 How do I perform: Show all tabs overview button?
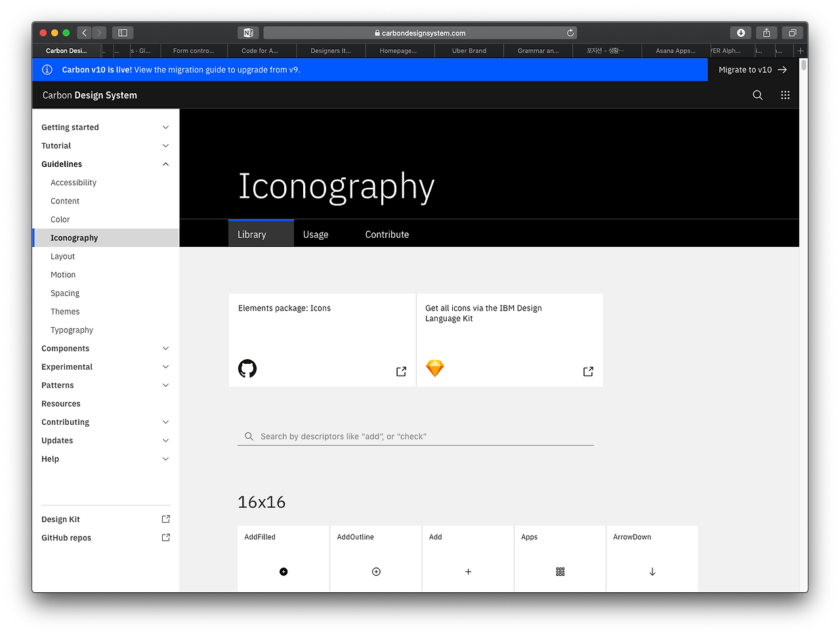coord(793,33)
